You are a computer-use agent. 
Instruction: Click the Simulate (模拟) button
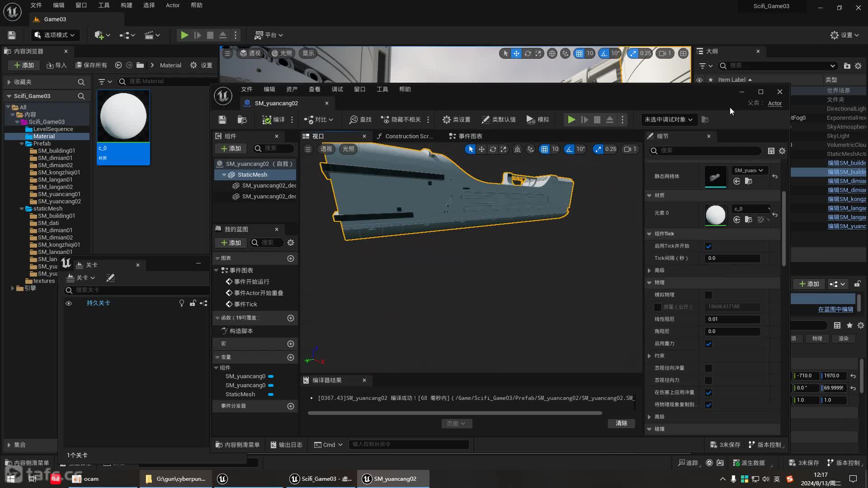pos(538,120)
